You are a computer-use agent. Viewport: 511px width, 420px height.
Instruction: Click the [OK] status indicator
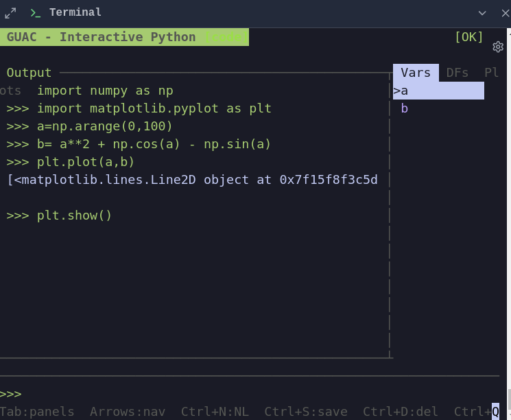click(x=468, y=37)
